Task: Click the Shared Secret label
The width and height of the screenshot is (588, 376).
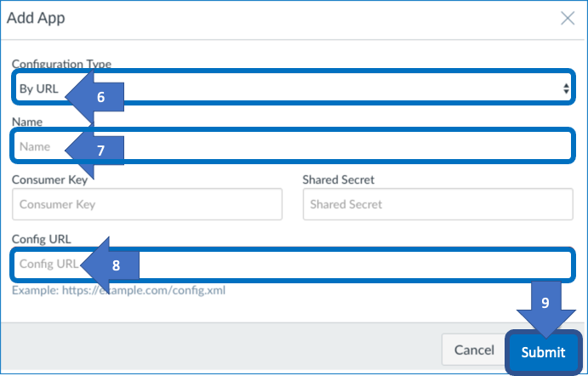Action: [339, 180]
